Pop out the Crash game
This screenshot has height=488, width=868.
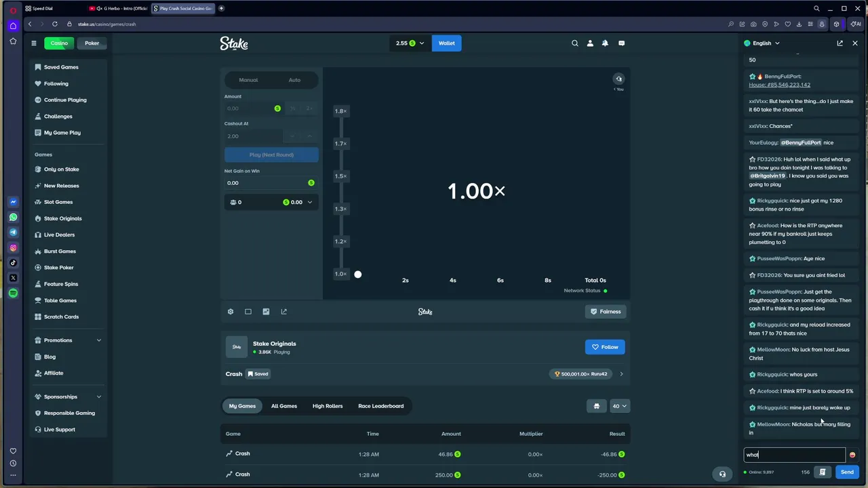(284, 312)
